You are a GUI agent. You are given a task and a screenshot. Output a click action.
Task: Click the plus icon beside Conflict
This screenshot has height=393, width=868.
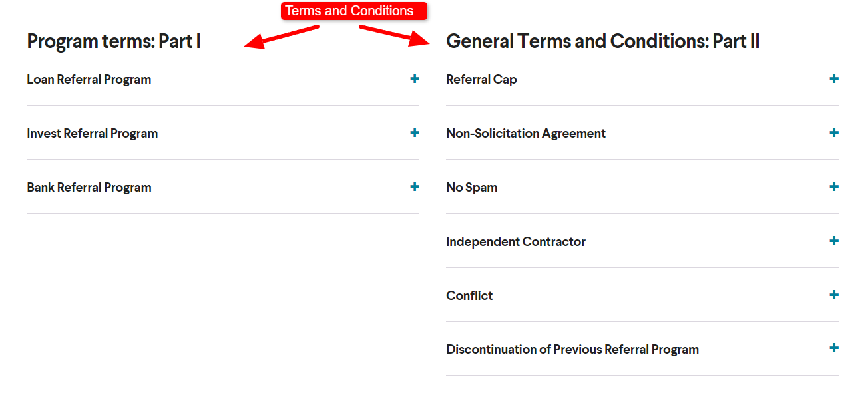(833, 295)
